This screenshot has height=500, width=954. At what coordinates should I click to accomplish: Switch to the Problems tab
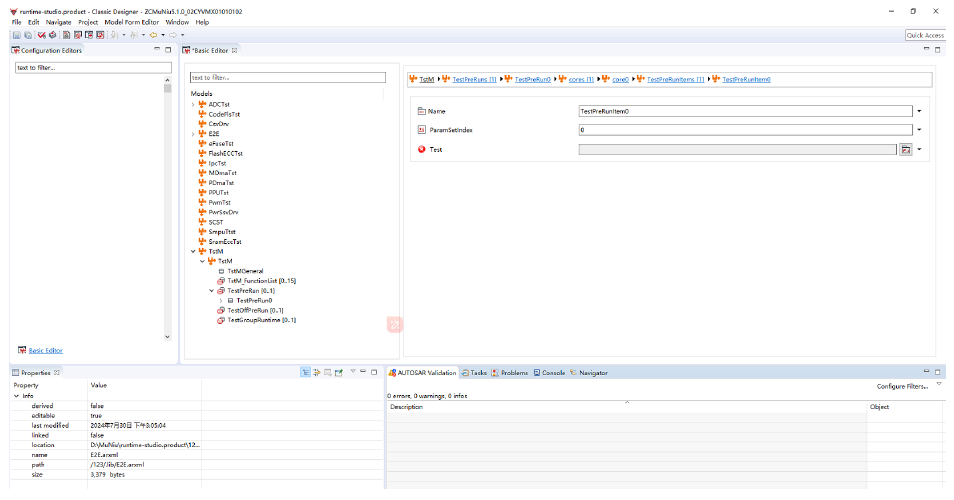tap(510, 373)
